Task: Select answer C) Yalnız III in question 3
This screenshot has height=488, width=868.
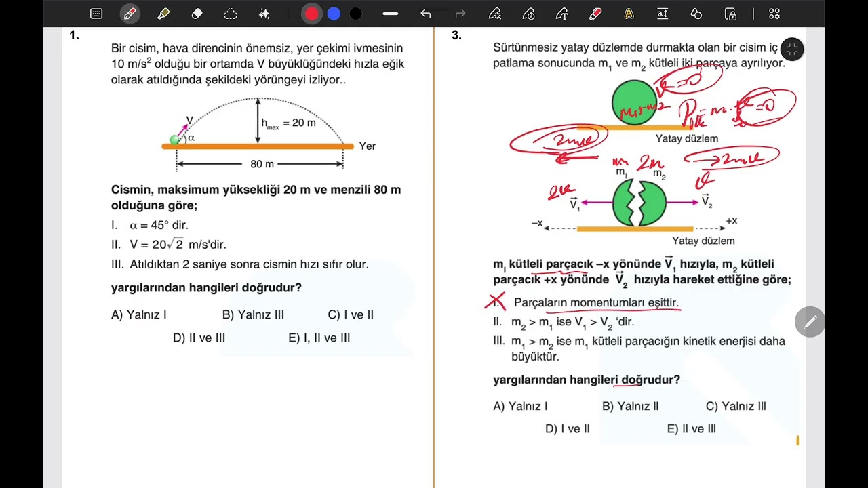Action: (736, 406)
